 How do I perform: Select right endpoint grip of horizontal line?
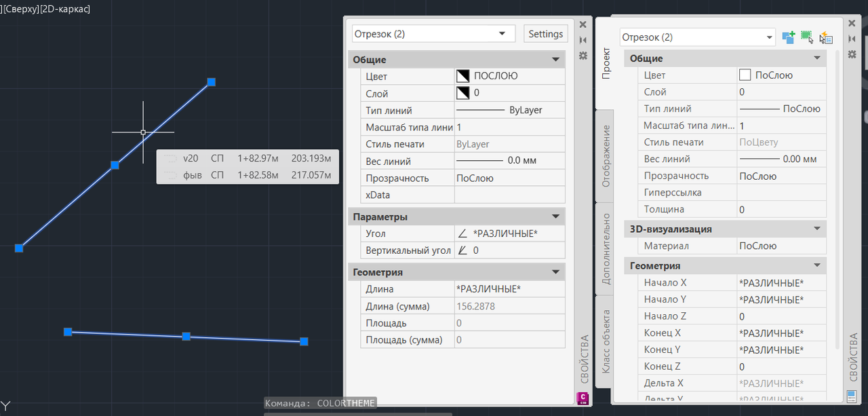point(304,341)
